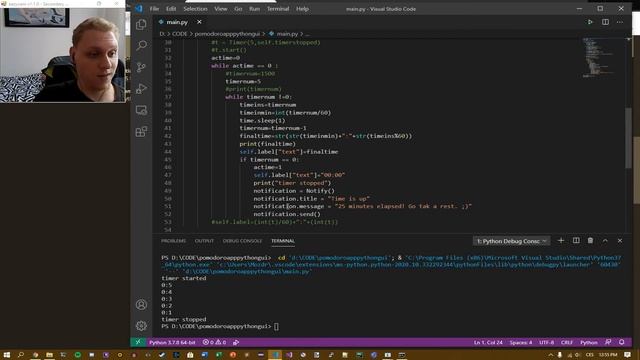640x360 pixels.
Task: Click the D: drive breadcrumb segment
Action: [162, 34]
